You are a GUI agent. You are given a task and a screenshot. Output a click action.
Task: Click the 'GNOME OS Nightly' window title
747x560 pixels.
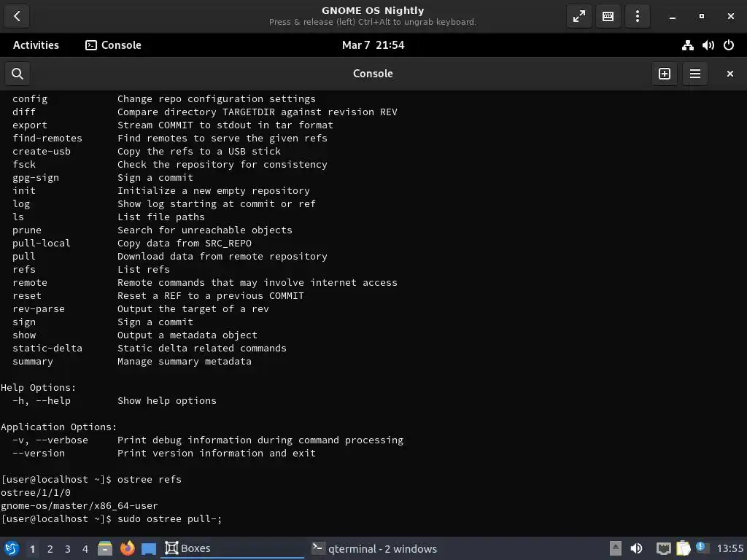click(x=373, y=10)
